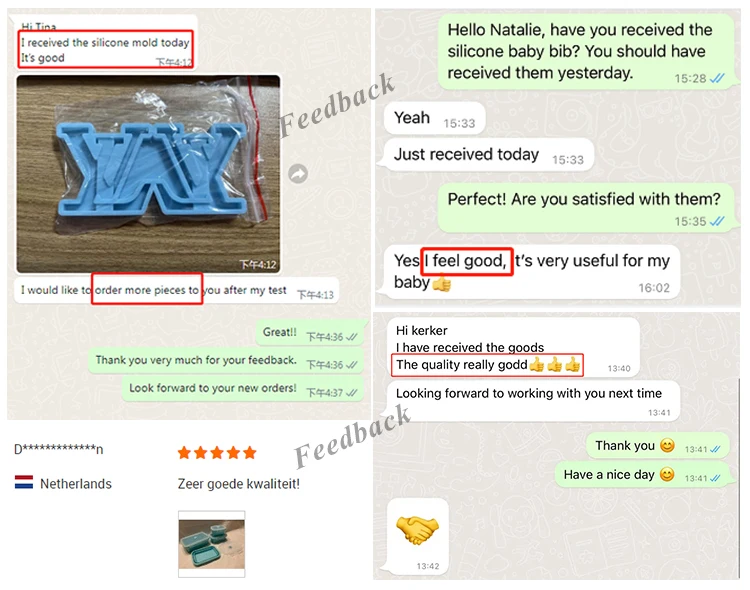Image resolution: width=750 pixels, height=590 pixels.
Task: Click the double-check read receipt at 15:28
Action: tap(717, 78)
